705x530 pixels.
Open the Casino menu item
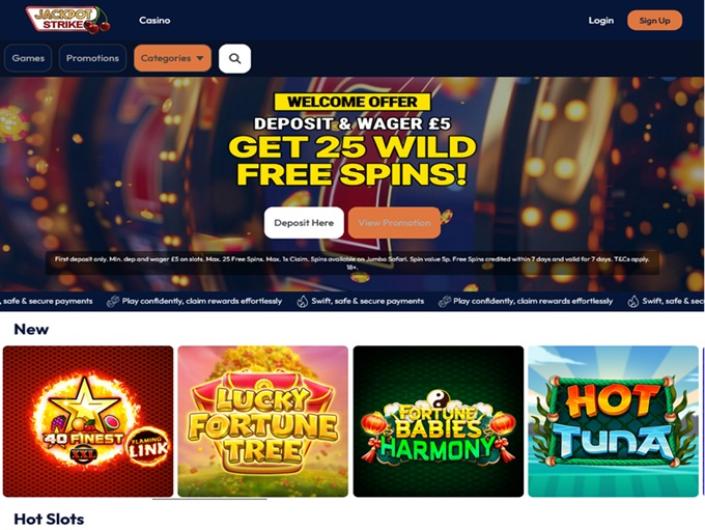(155, 20)
